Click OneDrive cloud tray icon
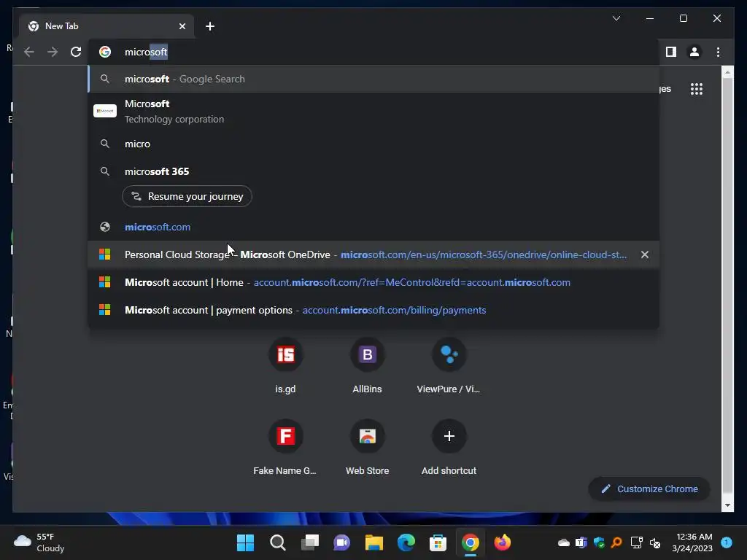747x560 pixels. click(x=564, y=542)
